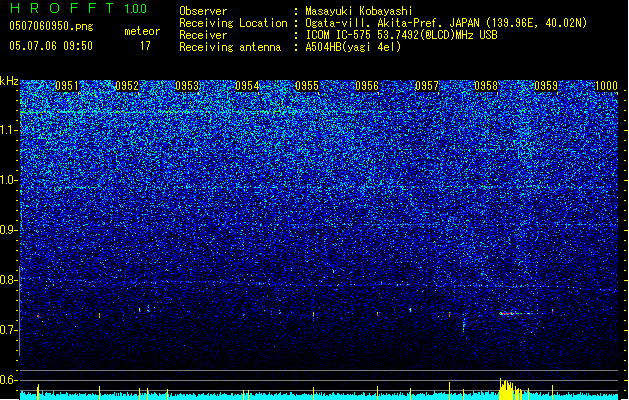Select observer name Masayuki Kobayashi

[359, 11]
